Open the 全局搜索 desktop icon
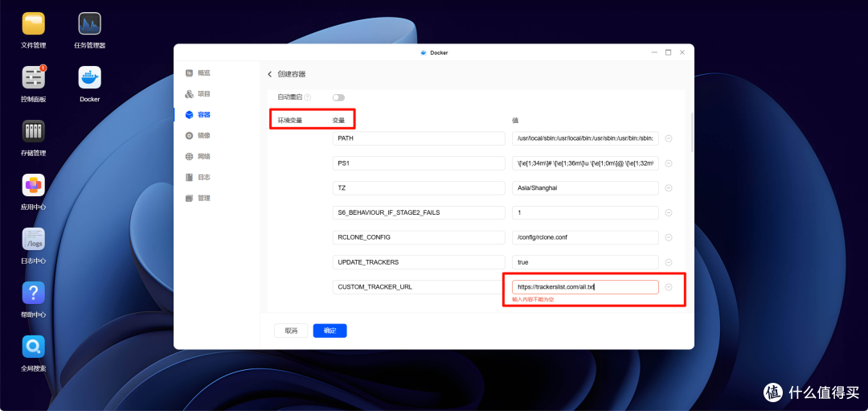This screenshot has height=411, width=868. coord(33,346)
